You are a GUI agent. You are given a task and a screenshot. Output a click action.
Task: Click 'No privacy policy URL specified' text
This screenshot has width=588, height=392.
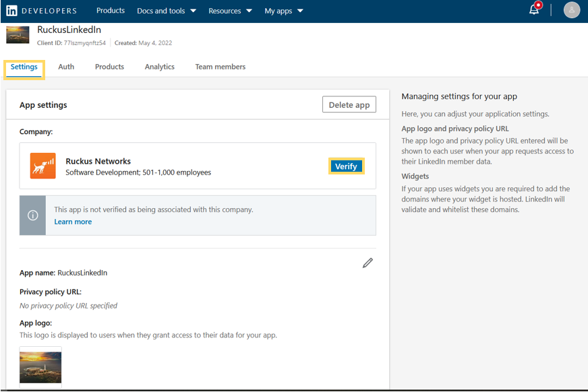68,306
